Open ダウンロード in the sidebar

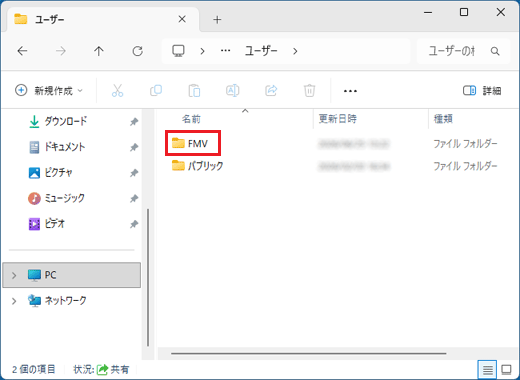(66, 121)
